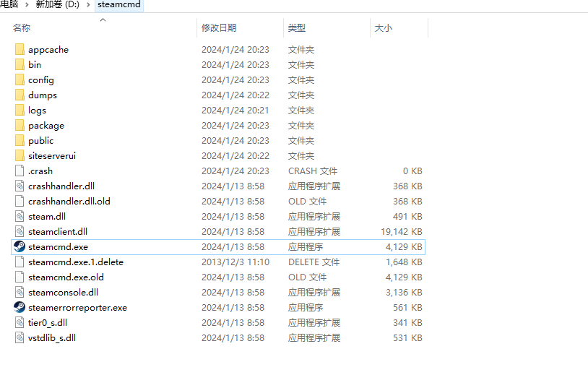The image size is (588, 388).
Task: Click the crashhandler.dll.old file icon
Action: (20, 201)
